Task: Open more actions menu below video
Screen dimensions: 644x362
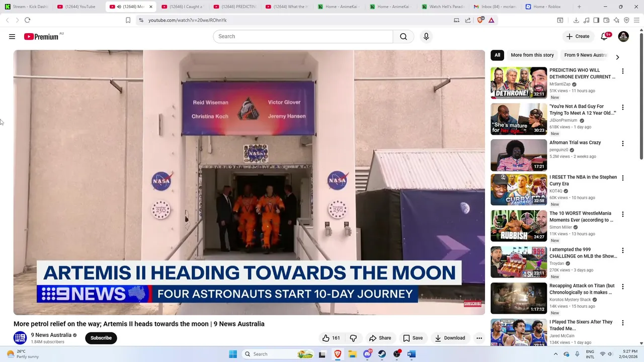Action: point(479,338)
